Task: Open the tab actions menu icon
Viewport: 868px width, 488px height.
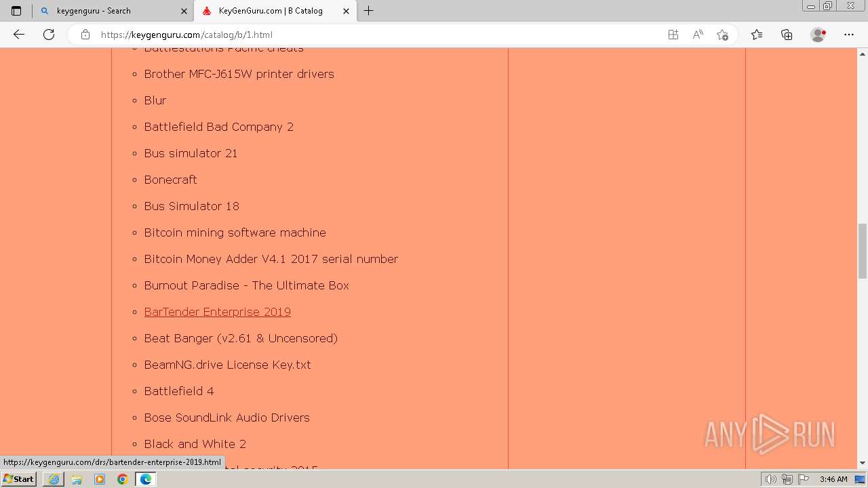Action: tap(16, 11)
